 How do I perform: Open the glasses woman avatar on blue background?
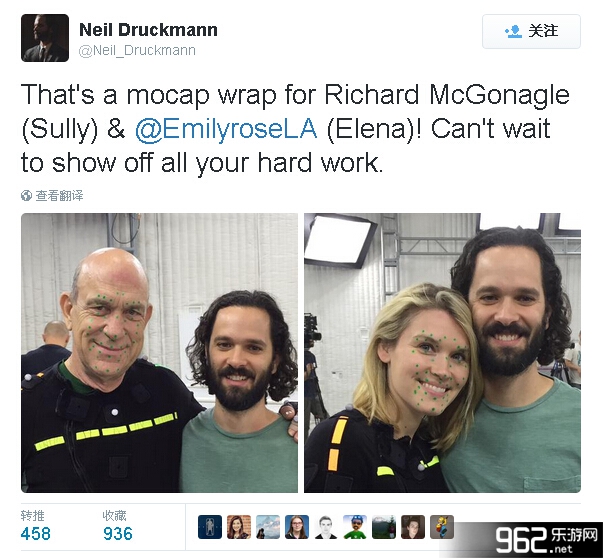pyautogui.click(x=297, y=527)
